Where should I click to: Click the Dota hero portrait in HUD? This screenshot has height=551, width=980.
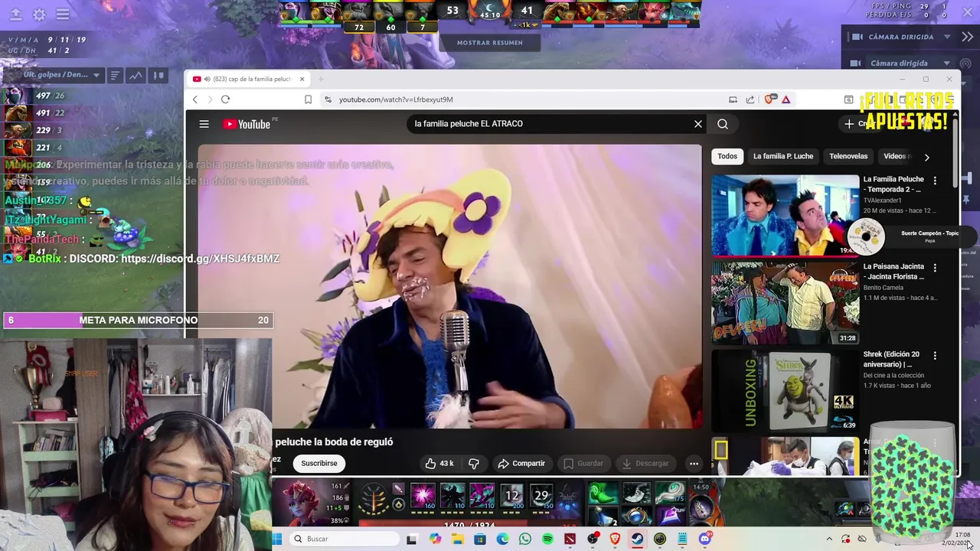(302, 503)
